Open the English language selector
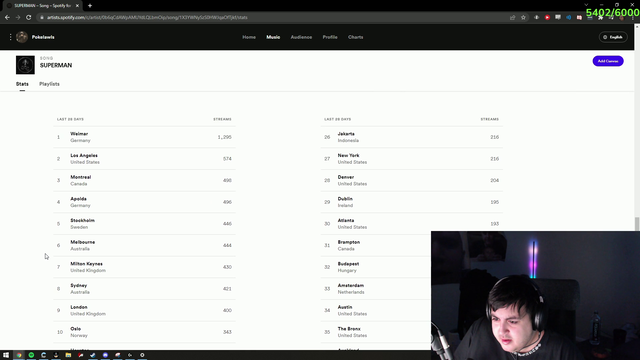 coord(613,37)
